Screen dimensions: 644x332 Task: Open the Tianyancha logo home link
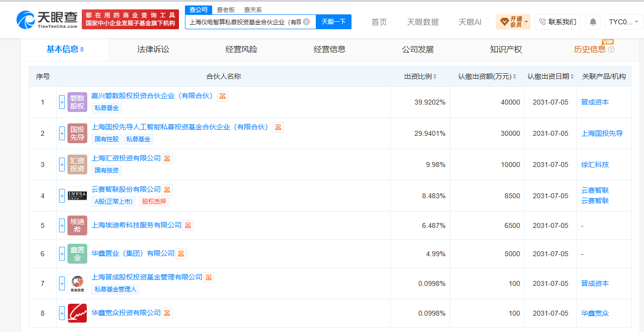point(47,19)
